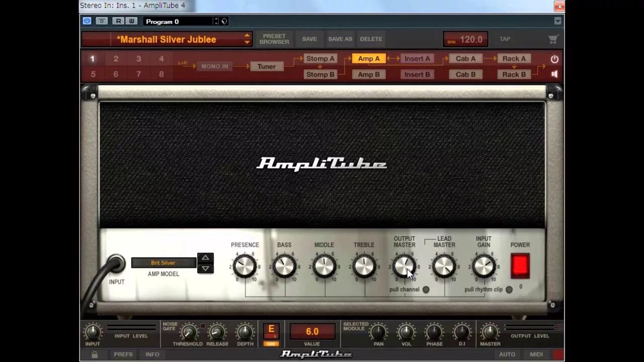Image resolution: width=644 pixels, height=362 pixels.
Task: Click the Save As button
Action: (340, 39)
